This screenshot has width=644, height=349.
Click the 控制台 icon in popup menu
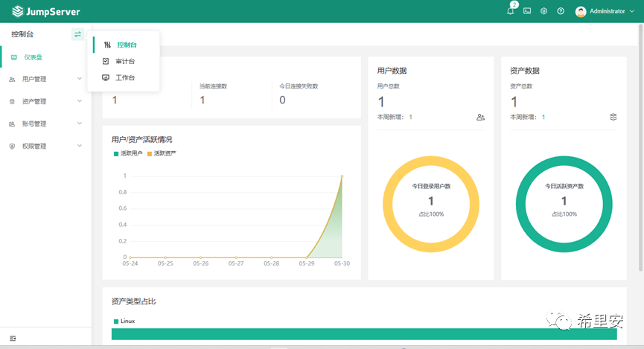107,45
